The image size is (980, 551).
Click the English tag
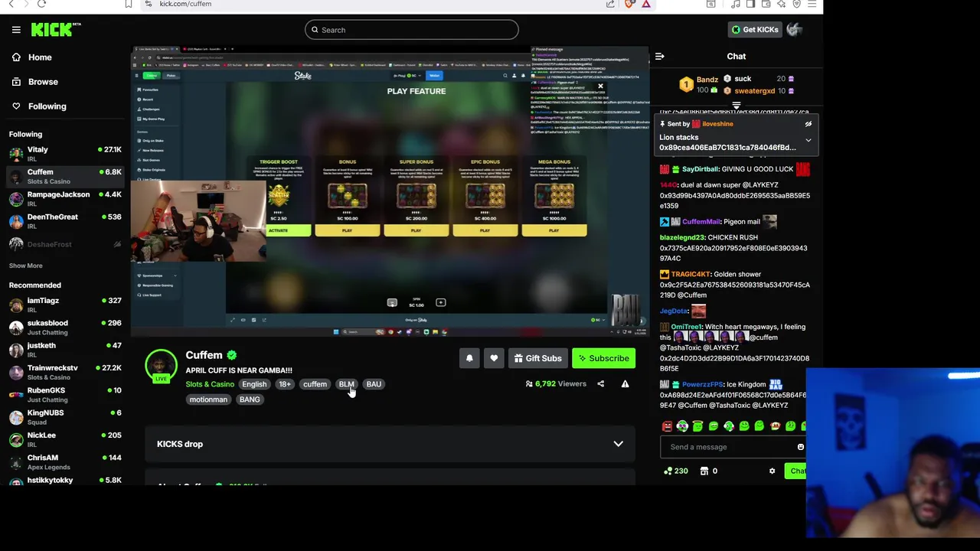point(254,384)
